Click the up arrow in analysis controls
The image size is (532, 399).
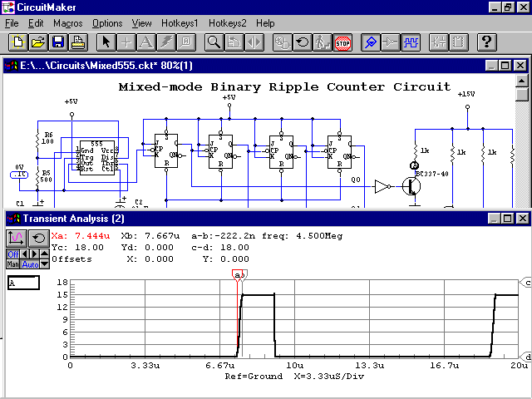click(x=45, y=254)
